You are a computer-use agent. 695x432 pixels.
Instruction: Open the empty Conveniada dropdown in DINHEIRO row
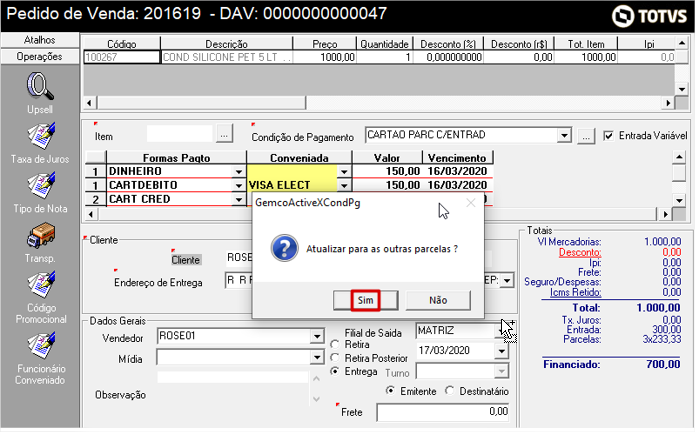pos(344,171)
